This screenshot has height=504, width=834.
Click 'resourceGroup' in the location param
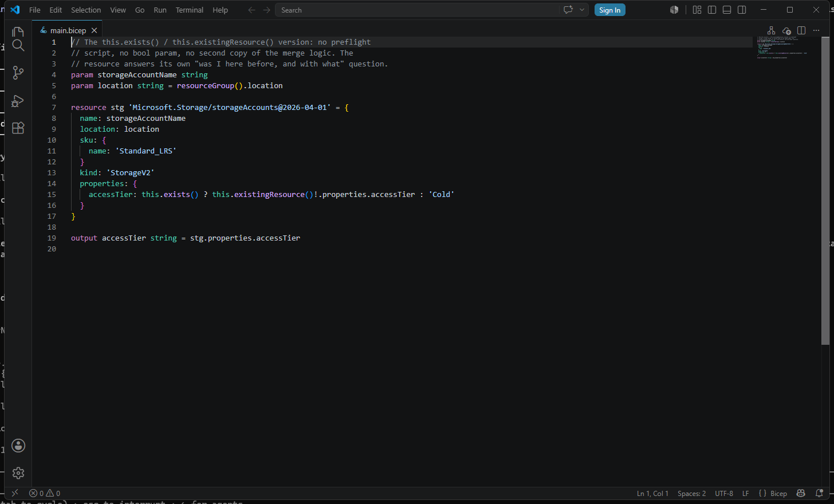206,85
